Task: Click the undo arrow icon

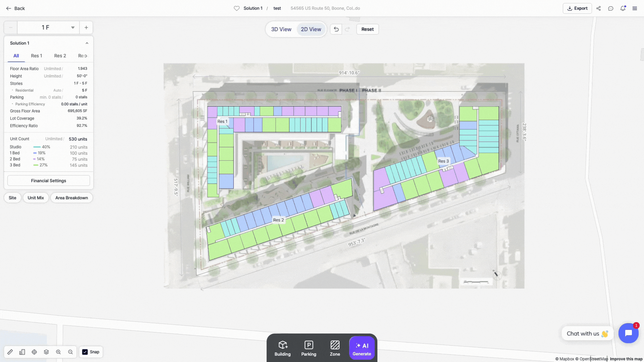Action: point(336,29)
